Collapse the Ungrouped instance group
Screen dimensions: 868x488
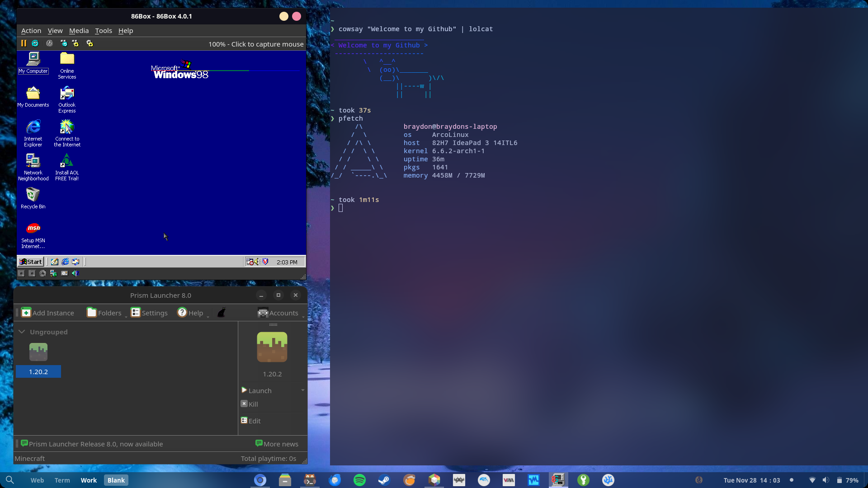tap(22, 332)
